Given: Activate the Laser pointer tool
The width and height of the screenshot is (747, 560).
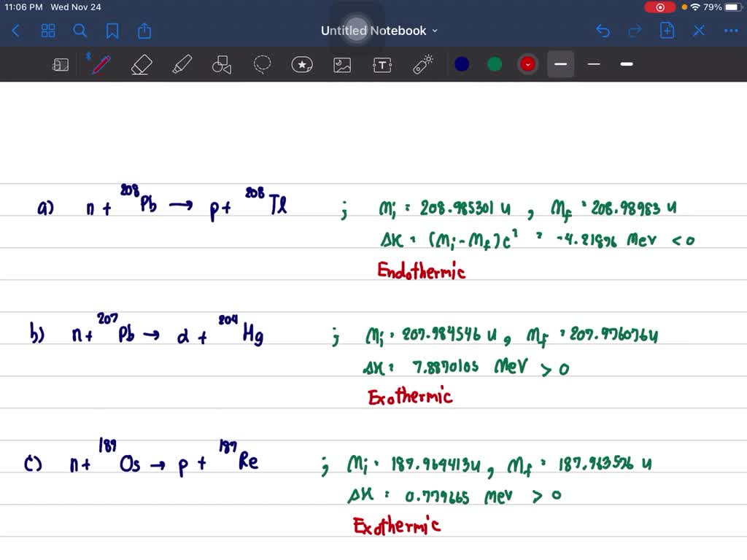Looking at the screenshot, I should pos(422,64).
